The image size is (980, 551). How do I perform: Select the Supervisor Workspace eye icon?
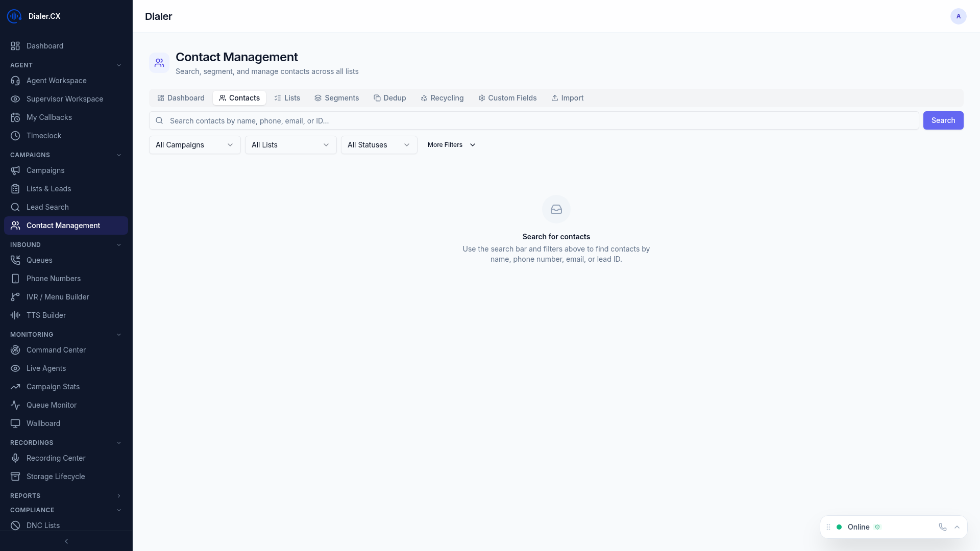(x=15, y=99)
